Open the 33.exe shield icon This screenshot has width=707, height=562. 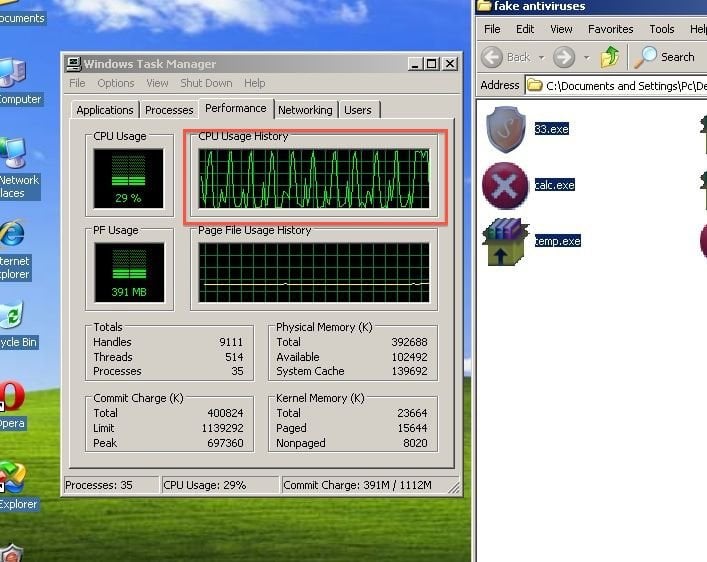point(505,130)
